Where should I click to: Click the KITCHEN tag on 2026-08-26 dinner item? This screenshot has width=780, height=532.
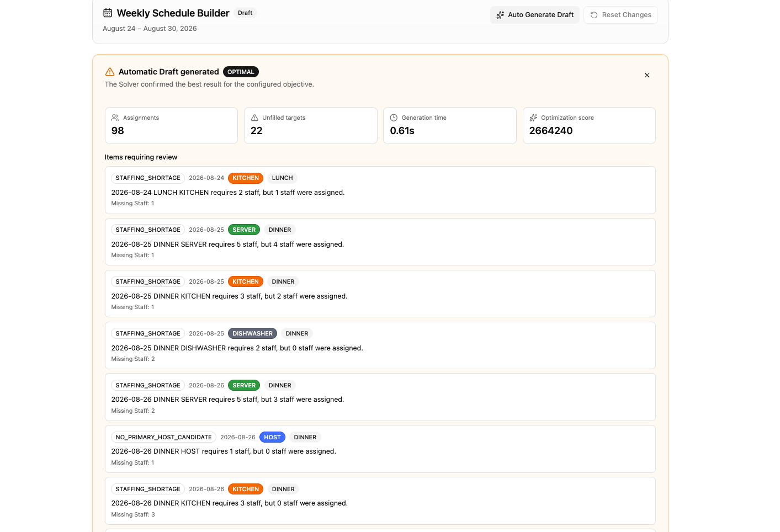click(246, 489)
